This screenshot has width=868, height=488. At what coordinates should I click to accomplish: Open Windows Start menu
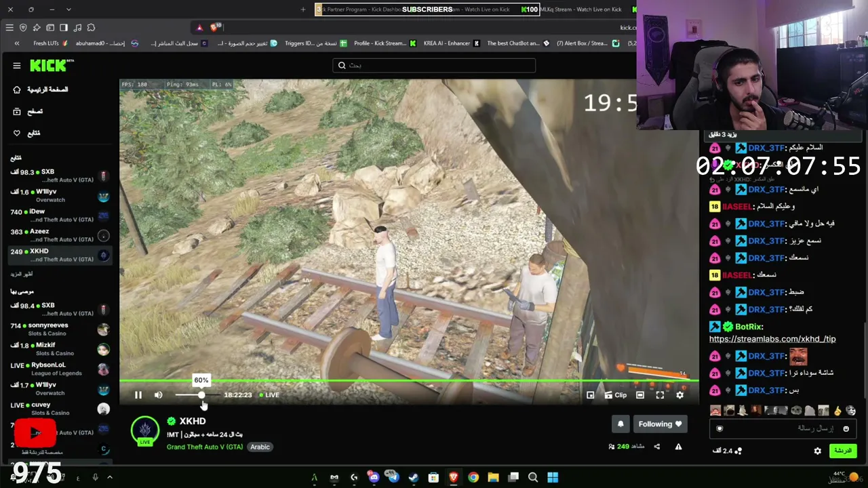[x=553, y=478]
